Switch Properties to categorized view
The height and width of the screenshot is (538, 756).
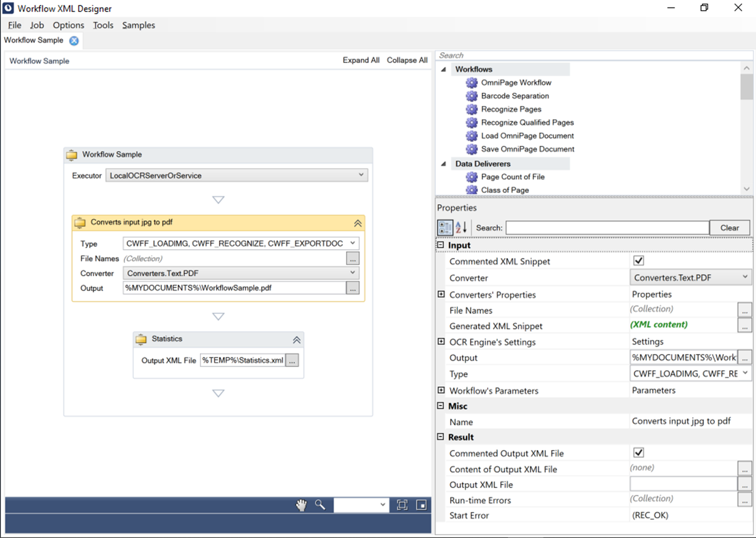tap(444, 227)
